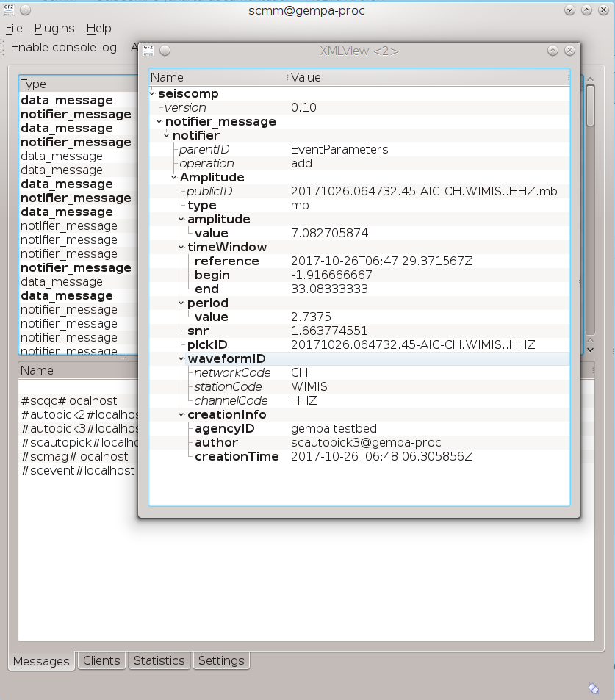Switch to the Clients tab
Image resolution: width=615 pixels, height=700 pixels.
(101, 660)
